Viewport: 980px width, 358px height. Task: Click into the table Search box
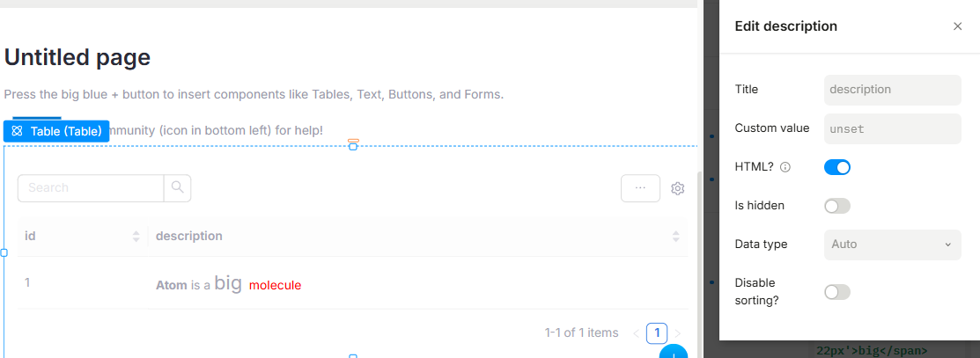(91, 188)
